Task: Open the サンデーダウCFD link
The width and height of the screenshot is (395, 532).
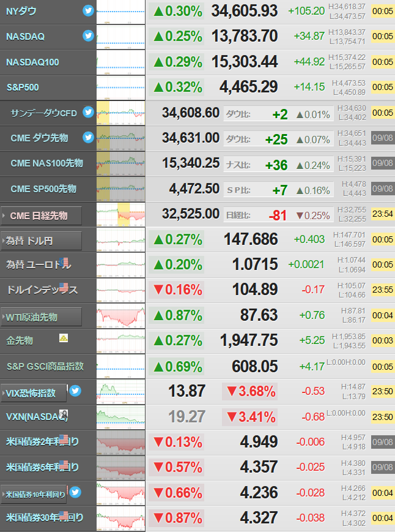Action: [43, 113]
